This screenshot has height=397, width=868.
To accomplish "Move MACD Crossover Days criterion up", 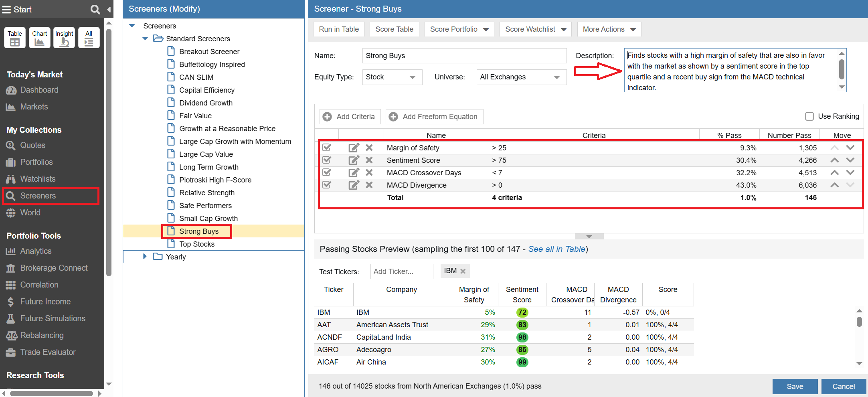I will (x=834, y=173).
